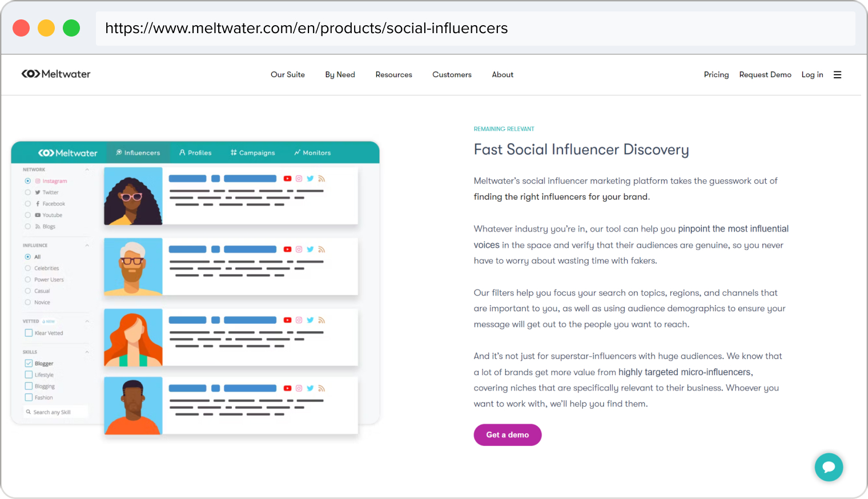868x499 pixels.
Task: Select the Novice influence radio button
Action: (27, 303)
